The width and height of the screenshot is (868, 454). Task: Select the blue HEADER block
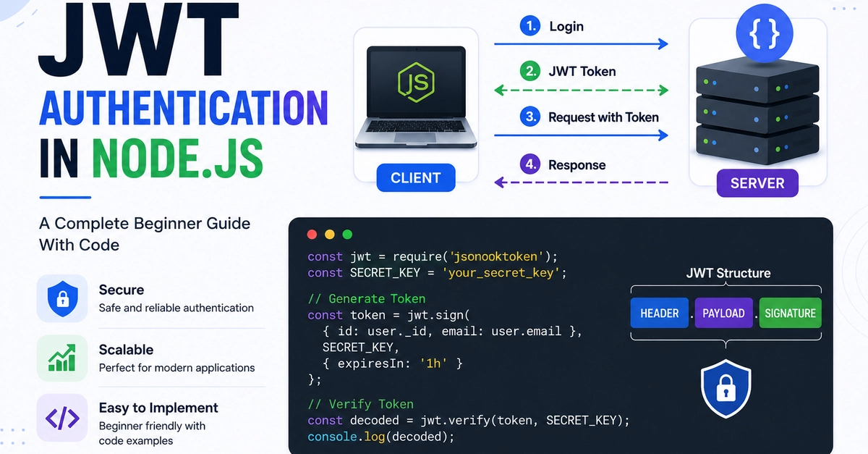click(660, 314)
